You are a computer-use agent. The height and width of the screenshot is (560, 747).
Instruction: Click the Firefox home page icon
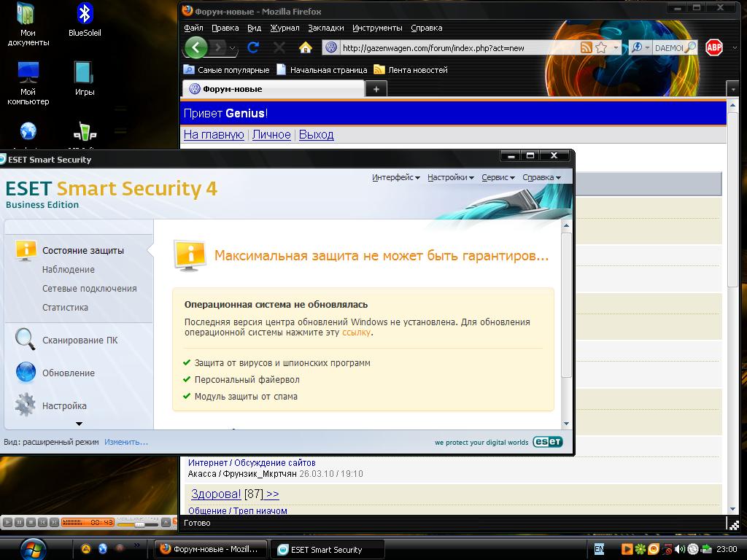click(x=306, y=47)
